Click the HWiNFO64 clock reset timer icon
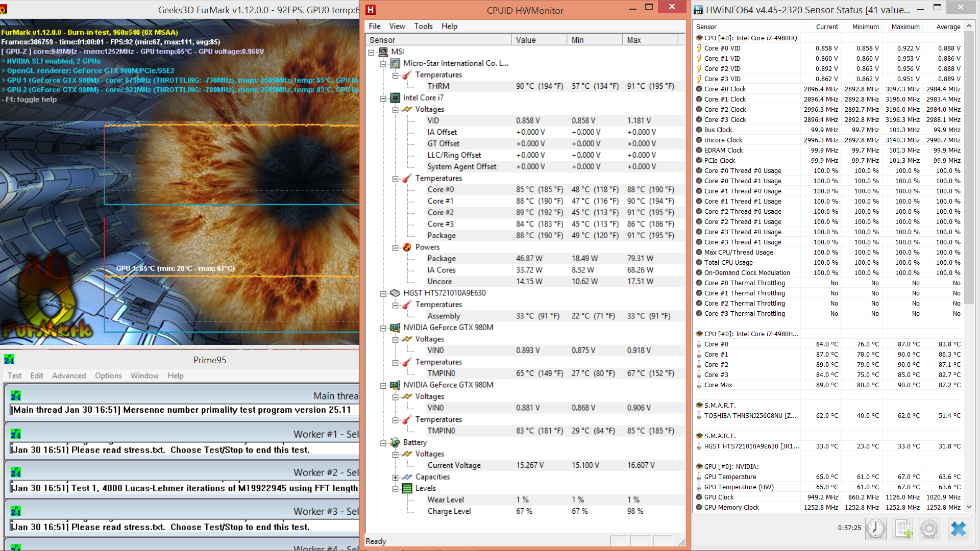The image size is (980, 551). click(876, 529)
